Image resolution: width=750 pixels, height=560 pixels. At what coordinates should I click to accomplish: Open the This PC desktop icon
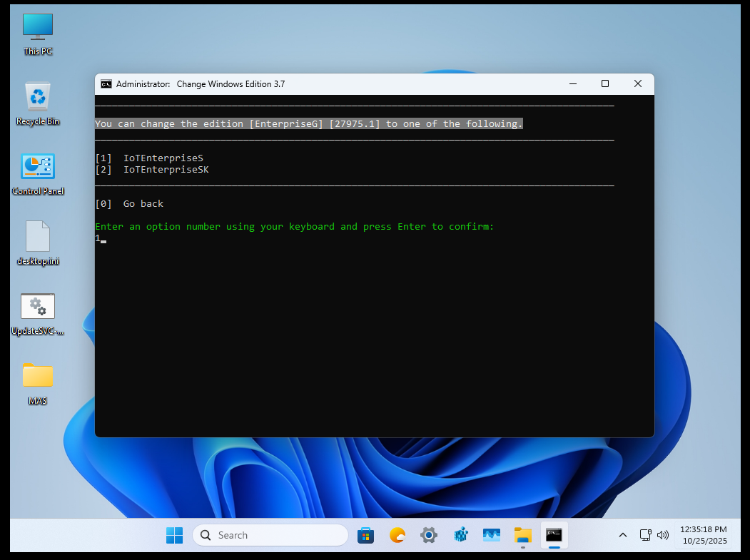(x=38, y=34)
